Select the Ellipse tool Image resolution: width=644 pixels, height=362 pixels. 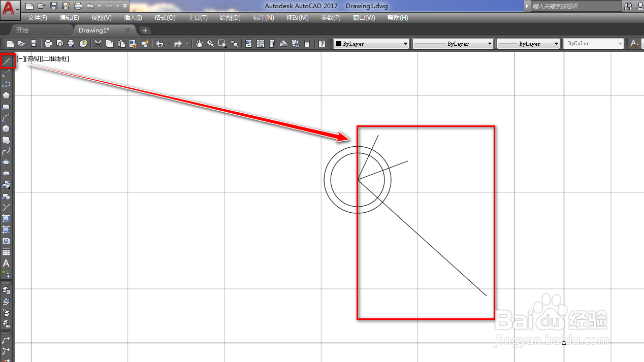coord(7,162)
